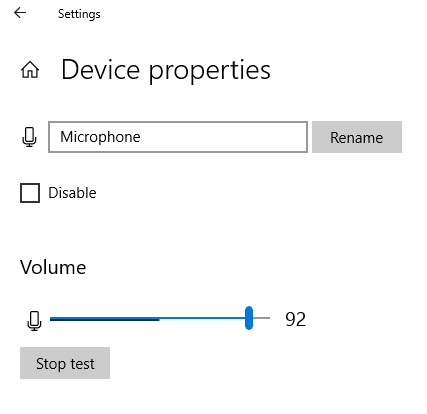Screen dimensions: 427x414
Task: Go back using the back arrow
Action: tap(20, 13)
